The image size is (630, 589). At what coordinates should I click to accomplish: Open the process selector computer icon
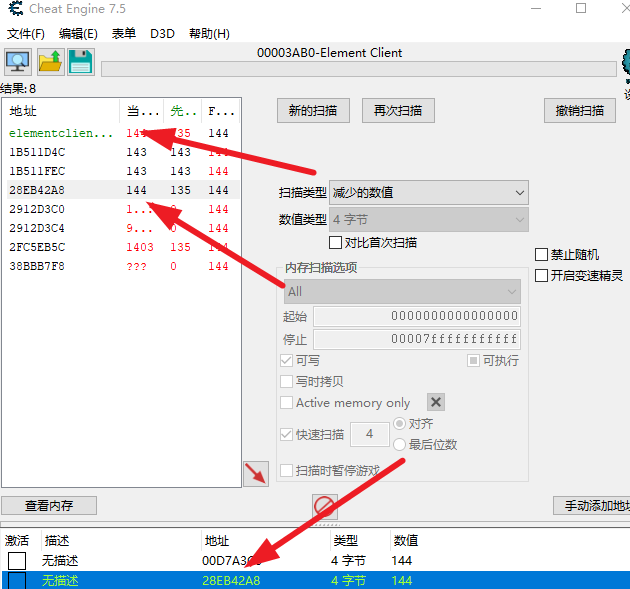click(18, 62)
